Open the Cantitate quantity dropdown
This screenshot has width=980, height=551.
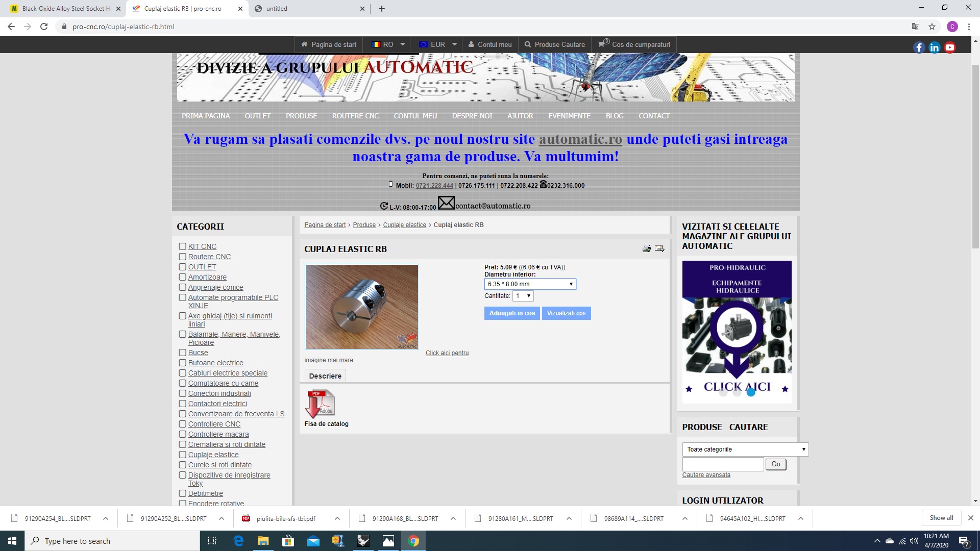click(x=523, y=296)
